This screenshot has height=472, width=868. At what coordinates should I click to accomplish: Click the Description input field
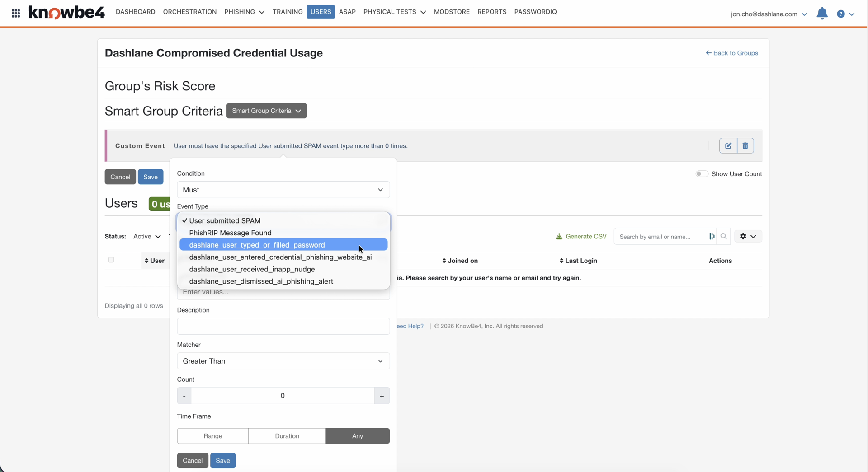coord(283,326)
